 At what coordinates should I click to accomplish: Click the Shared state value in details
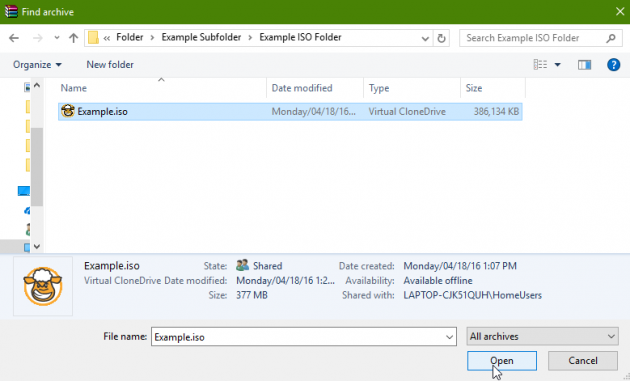click(x=268, y=266)
